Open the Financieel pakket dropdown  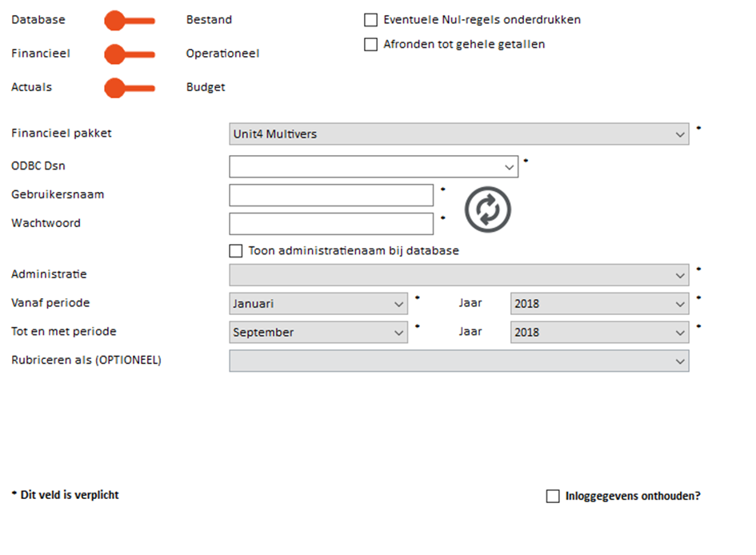(459, 134)
